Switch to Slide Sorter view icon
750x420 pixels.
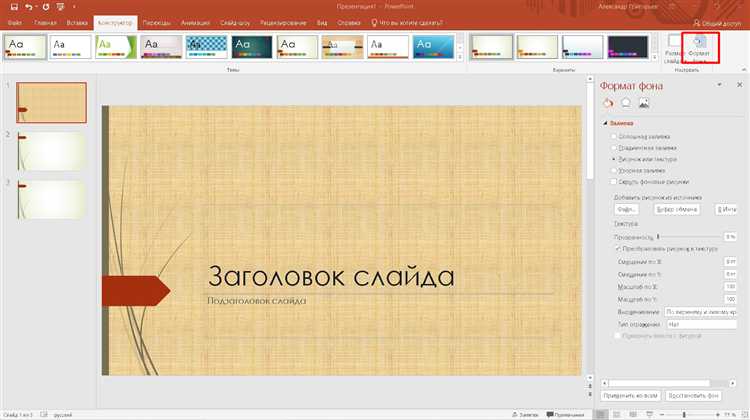click(x=617, y=414)
